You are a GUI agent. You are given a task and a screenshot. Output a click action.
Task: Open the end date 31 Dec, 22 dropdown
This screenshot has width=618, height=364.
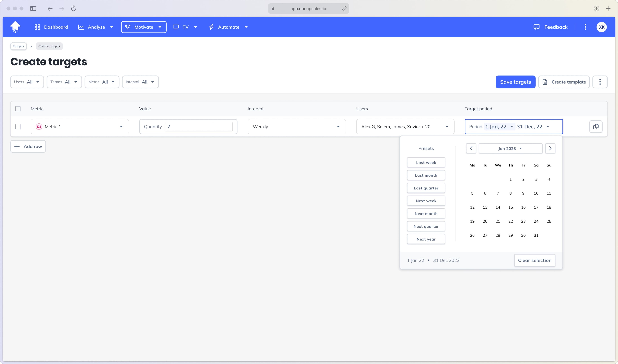point(533,127)
